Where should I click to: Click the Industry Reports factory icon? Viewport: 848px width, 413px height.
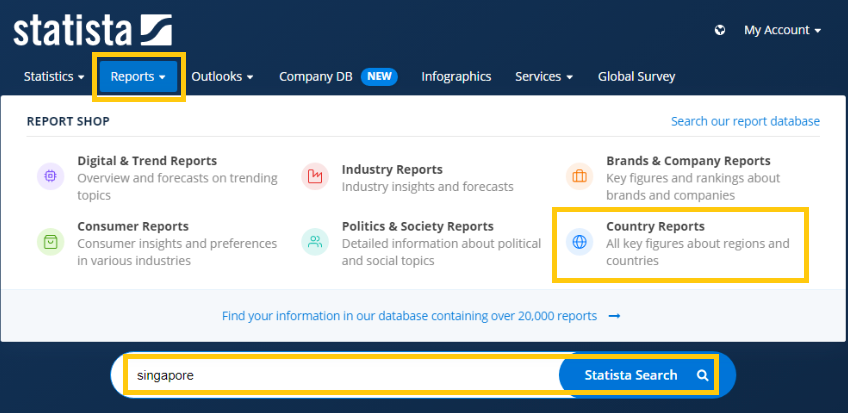[x=315, y=176]
